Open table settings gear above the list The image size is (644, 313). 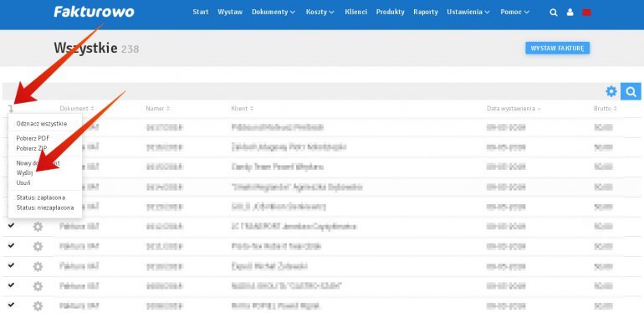coord(611,91)
